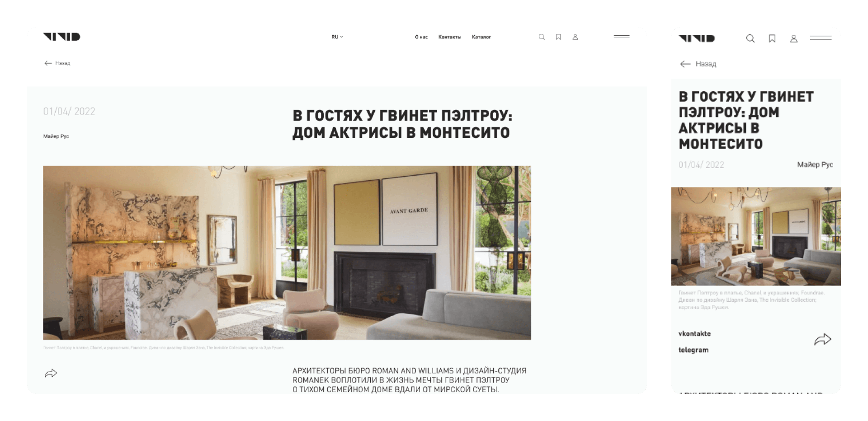The width and height of the screenshot is (868, 421).
Task: Go to the «Контакты» menu item
Action: tap(449, 37)
